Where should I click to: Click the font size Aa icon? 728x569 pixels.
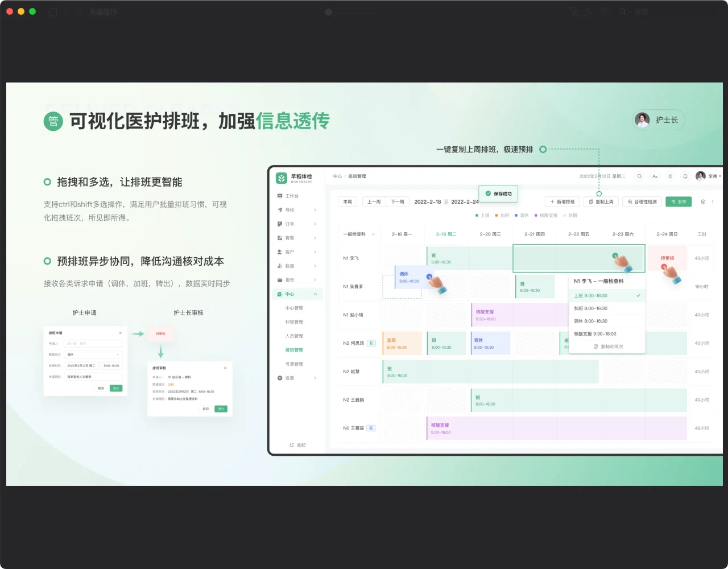pyautogui.click(x=655, y=176)
